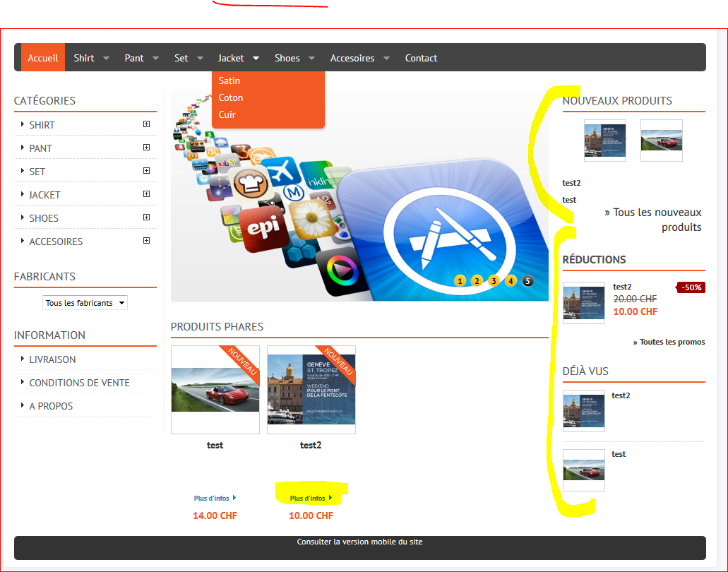Expand the ACCESOIRES category plus icon
The width and height of the screenshot is (728, 572).
coord(146,240)
